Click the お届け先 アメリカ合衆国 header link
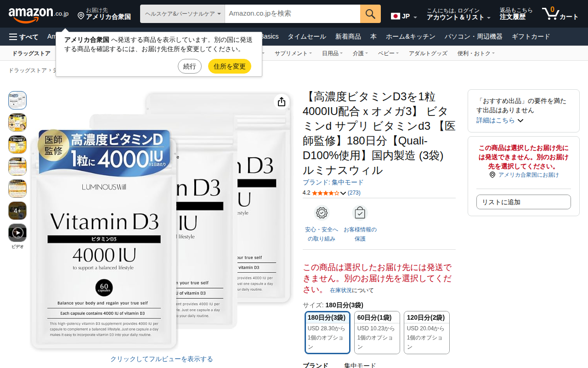The width and height of the screenshot is (588, 368). pyautogui.click(x=104, y=14)
